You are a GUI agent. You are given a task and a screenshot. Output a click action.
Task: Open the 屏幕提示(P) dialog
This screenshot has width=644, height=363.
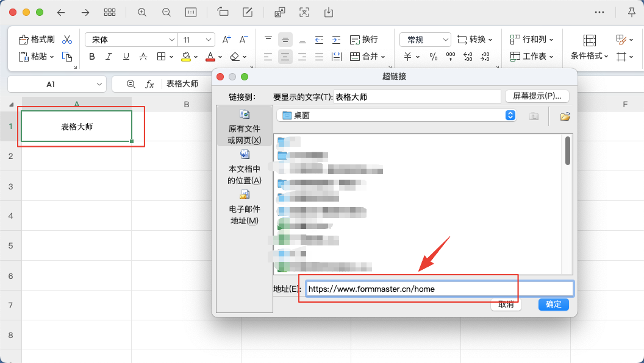coord(537,96)
